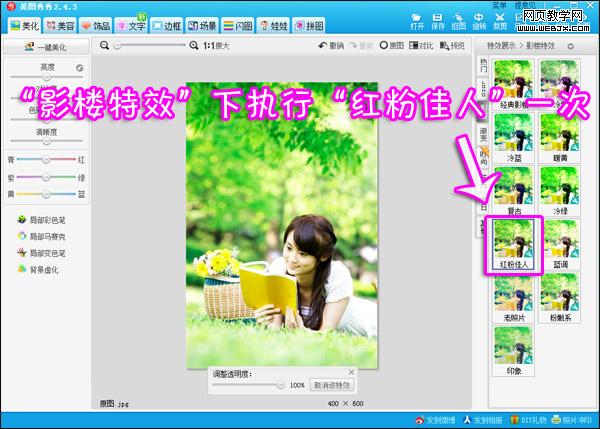Expand the 影楼特效 effects category dropdown
This screenshot has height=429, width=600.
click(570, 46)
